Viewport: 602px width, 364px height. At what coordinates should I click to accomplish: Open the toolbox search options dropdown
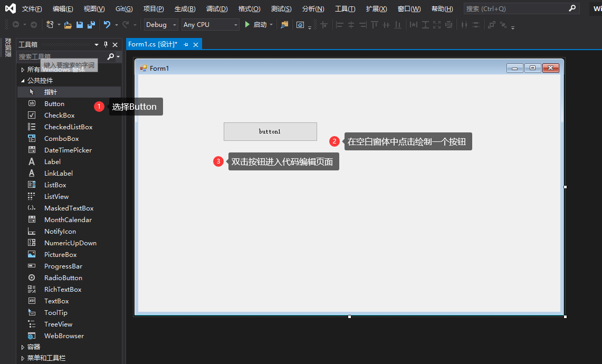pos(118,56)
